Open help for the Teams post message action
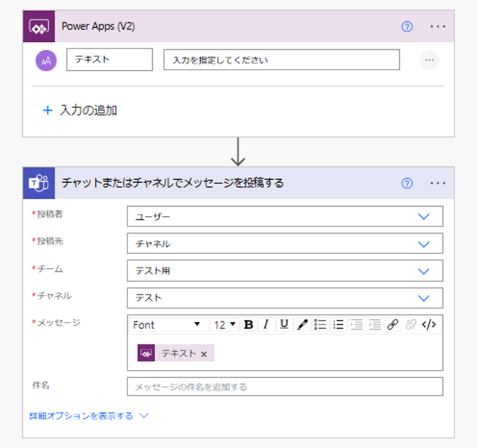This screenshot has height=448, width=478. click(x=407, y=183)
